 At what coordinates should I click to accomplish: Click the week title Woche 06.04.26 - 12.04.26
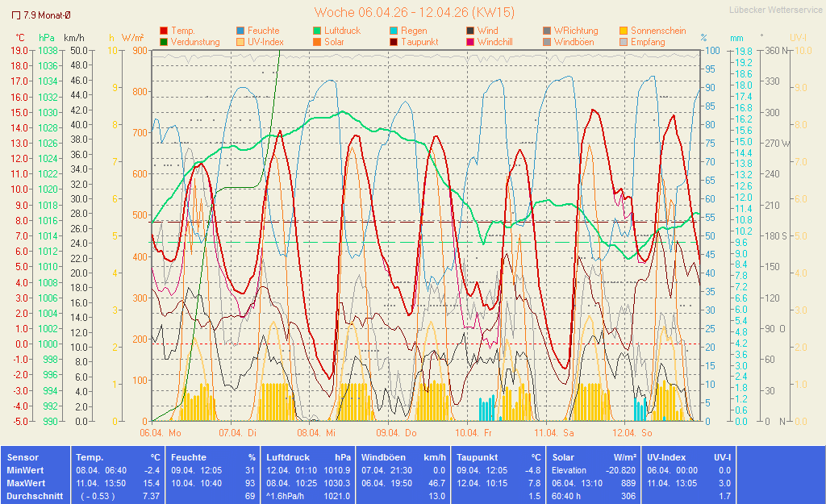click(x=414, y=12)
